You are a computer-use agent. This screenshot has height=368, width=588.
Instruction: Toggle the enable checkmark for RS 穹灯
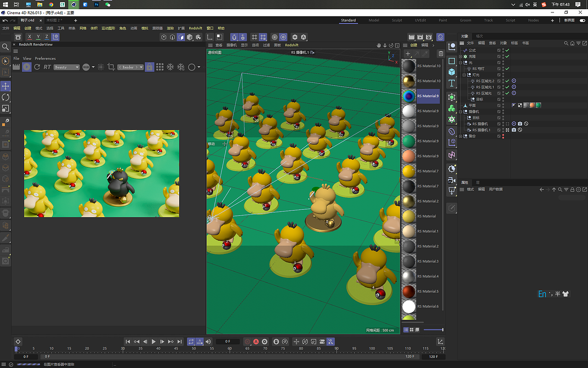pos(507,69)
